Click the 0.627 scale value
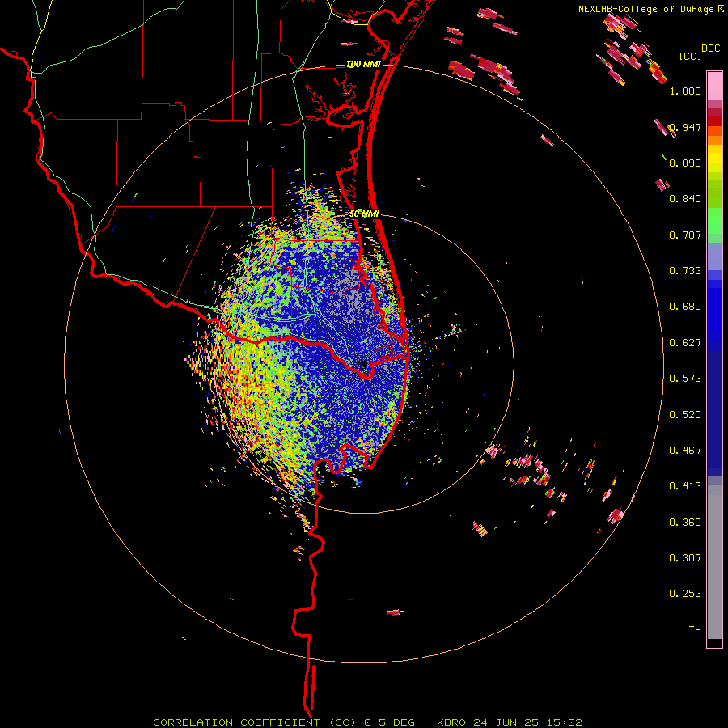728x728 pixels. click(x=685, y=343)
